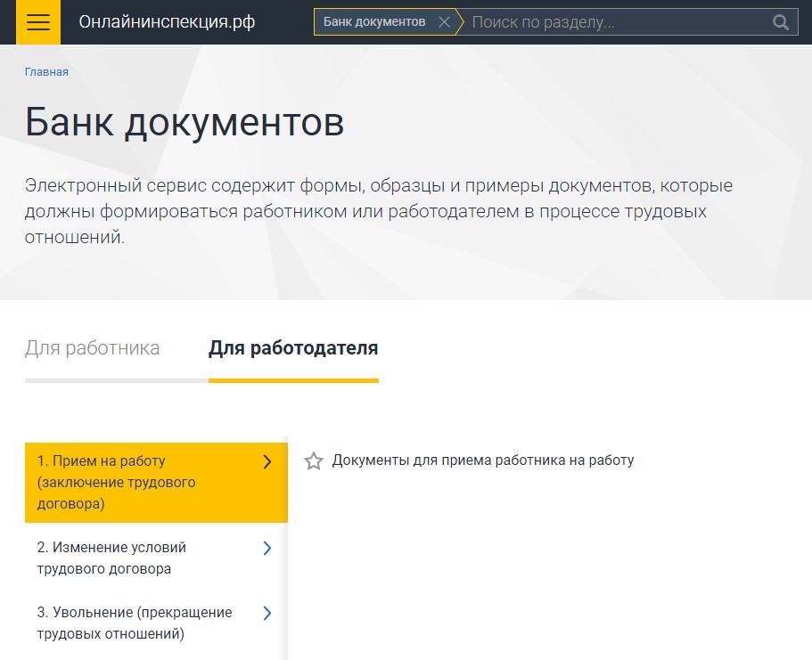Image resolution: width=812 pixels, height=660 pixels.
Task: Click the Банк документов page heading
Action: coord(185,123)
